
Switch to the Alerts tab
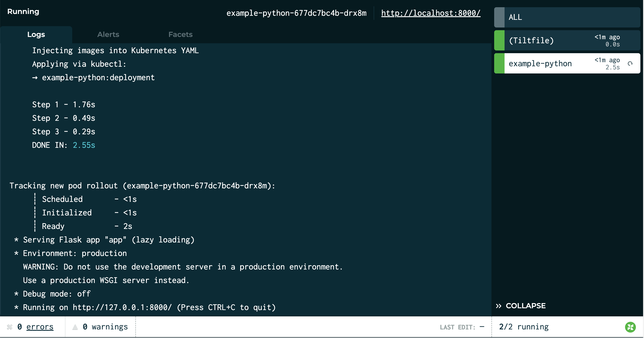tap(108, 34)
